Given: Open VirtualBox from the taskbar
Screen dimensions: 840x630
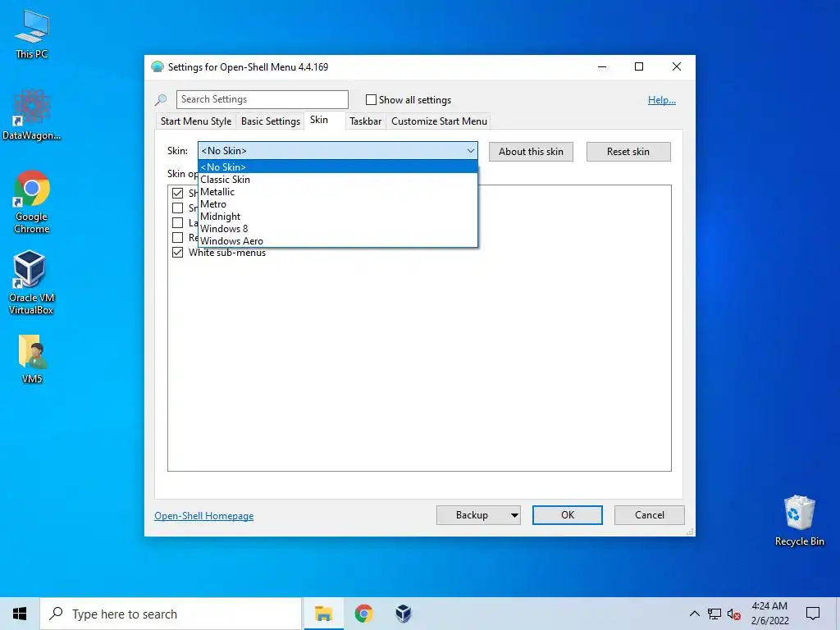Looking at the screenshot, I should tap(404, 614).
